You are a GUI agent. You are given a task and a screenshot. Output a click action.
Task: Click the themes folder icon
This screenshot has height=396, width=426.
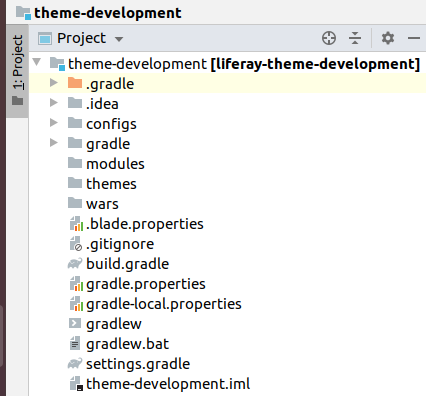pyautogui.click(x=75, y=182)
